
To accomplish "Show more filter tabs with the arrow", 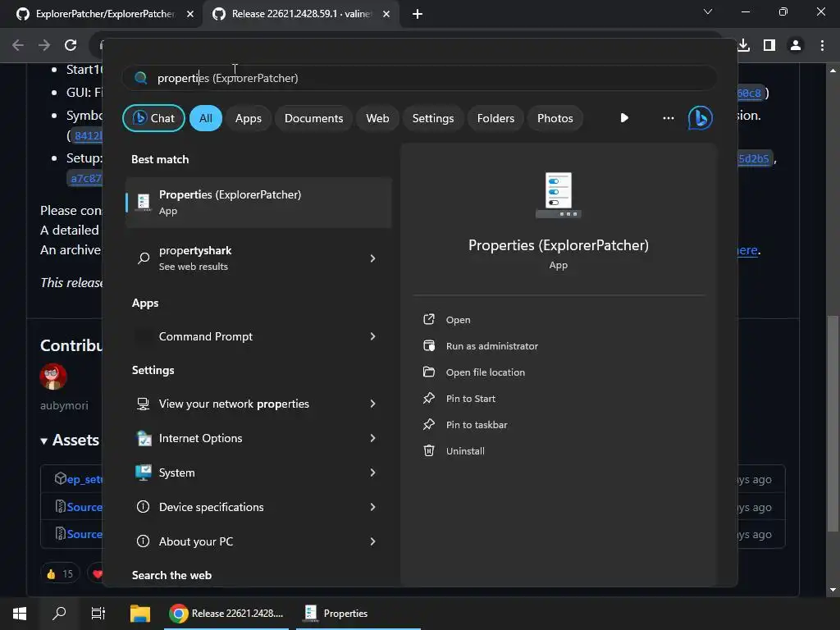I will click(x=624, y=118).
